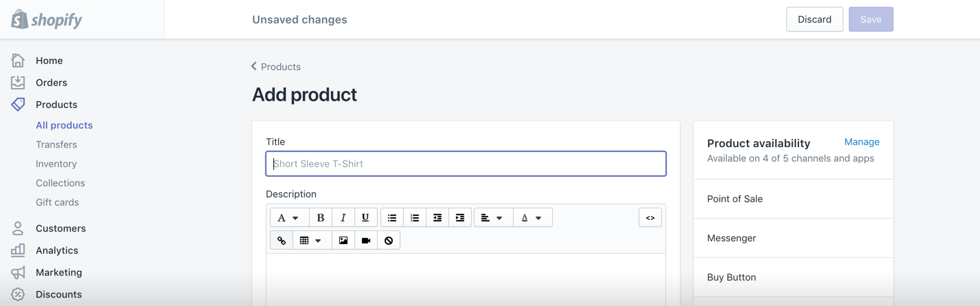
Task: Expand the insert table dropdown
Action: pyautogui.click(x=310, y=241)
